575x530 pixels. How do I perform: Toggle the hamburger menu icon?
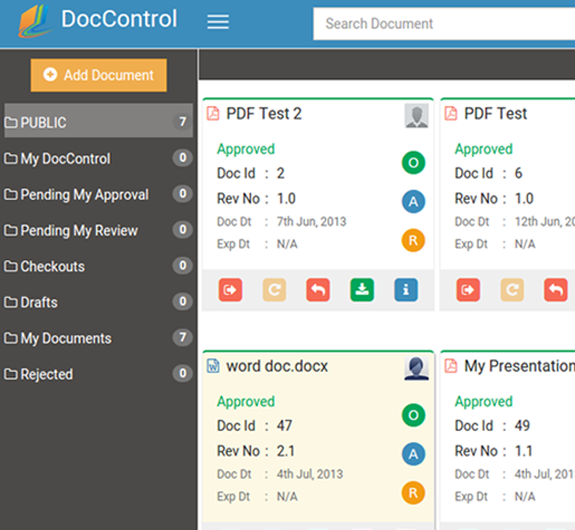pos(218,22)
